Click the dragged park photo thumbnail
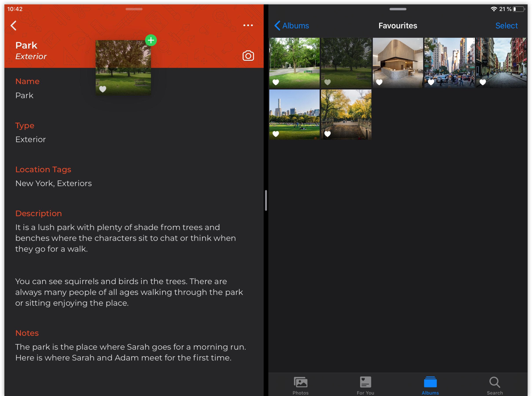The width and height of the screenshot is (532, 396). (123, 68)
